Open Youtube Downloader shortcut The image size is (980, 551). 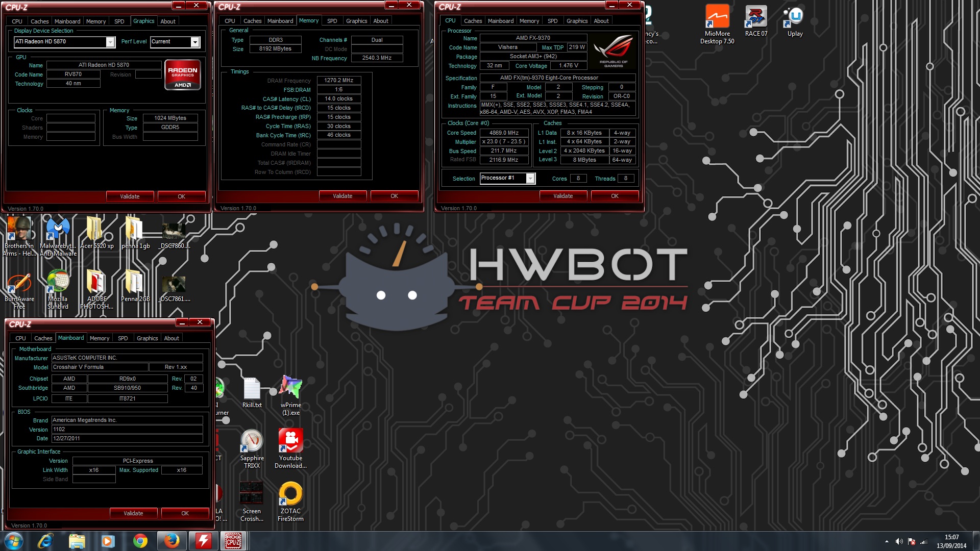tap(290, 449)
